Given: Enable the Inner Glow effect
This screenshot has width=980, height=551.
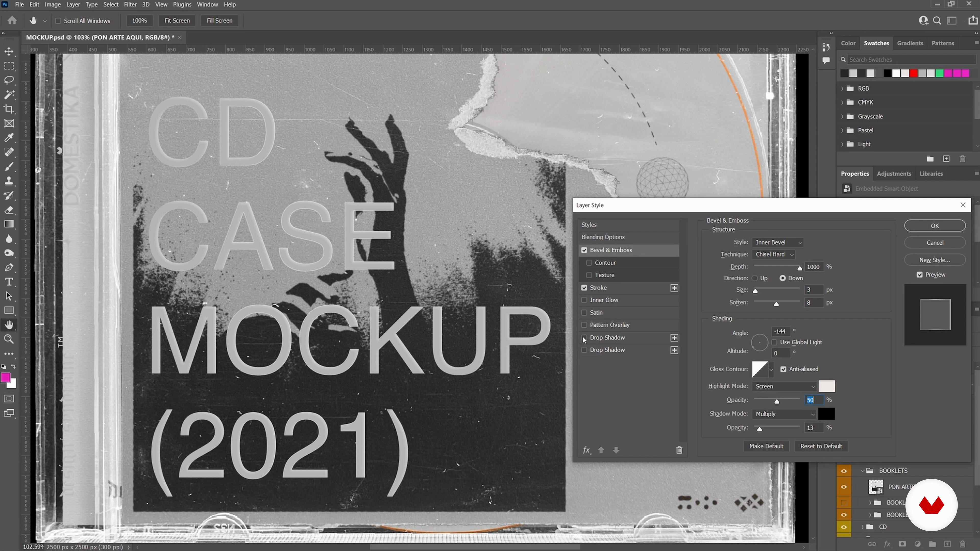Looking at the screenshot, I should tap(584, 300).
